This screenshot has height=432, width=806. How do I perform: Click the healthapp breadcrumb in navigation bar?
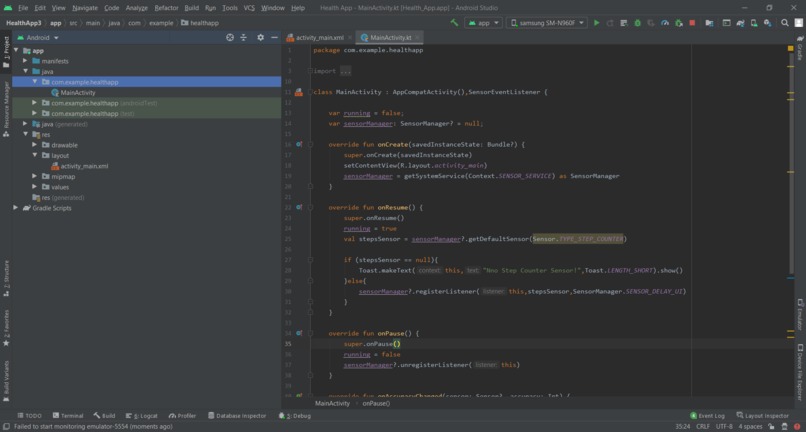coord(199,23)
